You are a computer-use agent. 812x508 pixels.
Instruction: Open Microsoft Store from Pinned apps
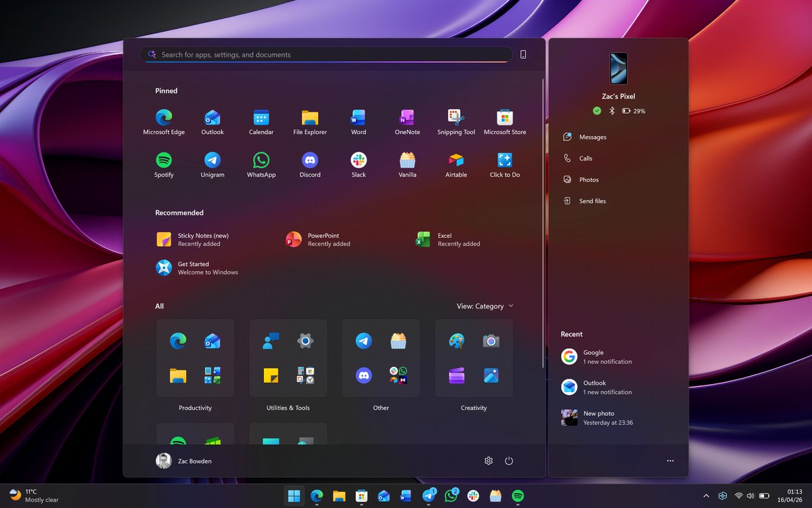pyautogui.click(x=505, y=122)
